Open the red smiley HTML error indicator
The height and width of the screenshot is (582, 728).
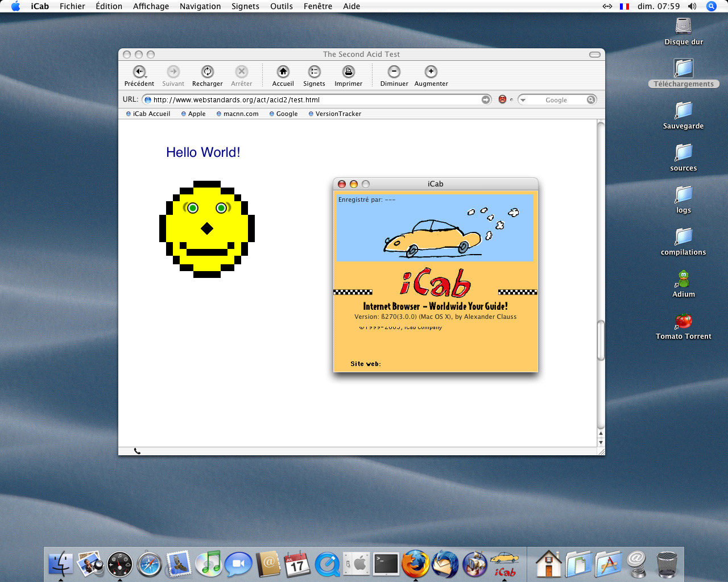coord(502,99)
